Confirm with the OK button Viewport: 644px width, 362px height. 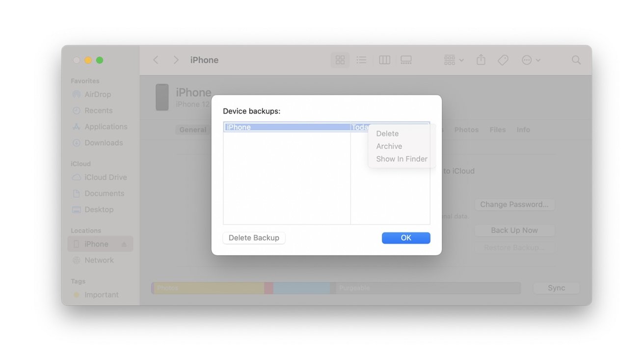[406, 238]
